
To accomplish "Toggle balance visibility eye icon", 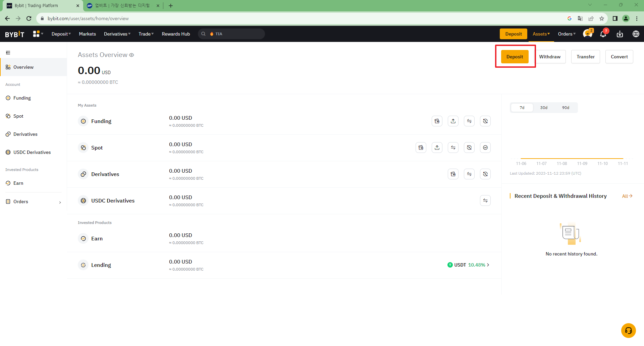I will 131,55.
